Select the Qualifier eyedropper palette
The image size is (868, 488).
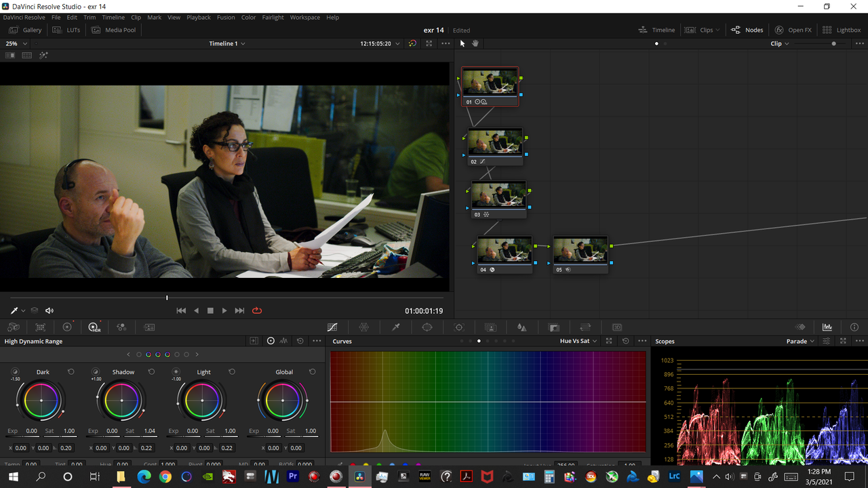[x=396, y=327]
